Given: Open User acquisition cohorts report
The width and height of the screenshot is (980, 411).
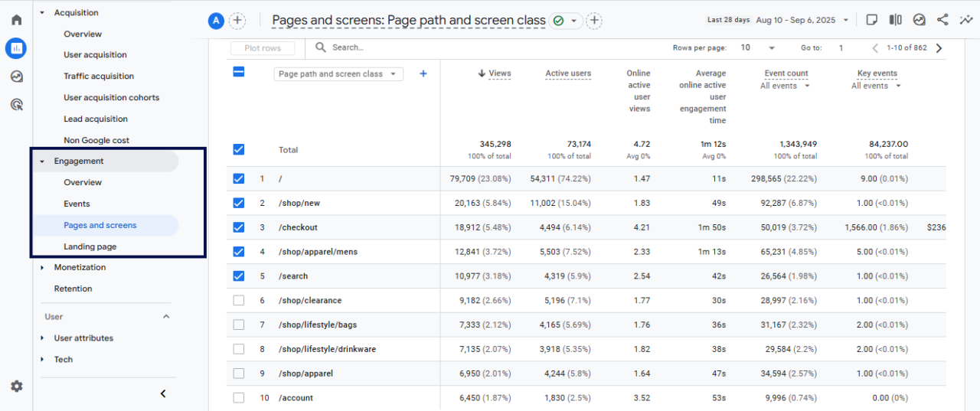Looking at the screenshot, I should coord(112,97).
